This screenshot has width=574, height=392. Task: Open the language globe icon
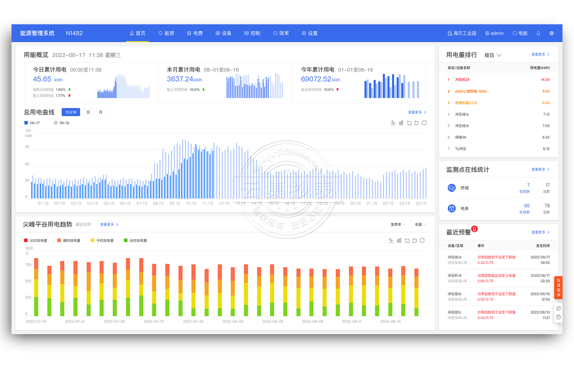pos(551,33)
